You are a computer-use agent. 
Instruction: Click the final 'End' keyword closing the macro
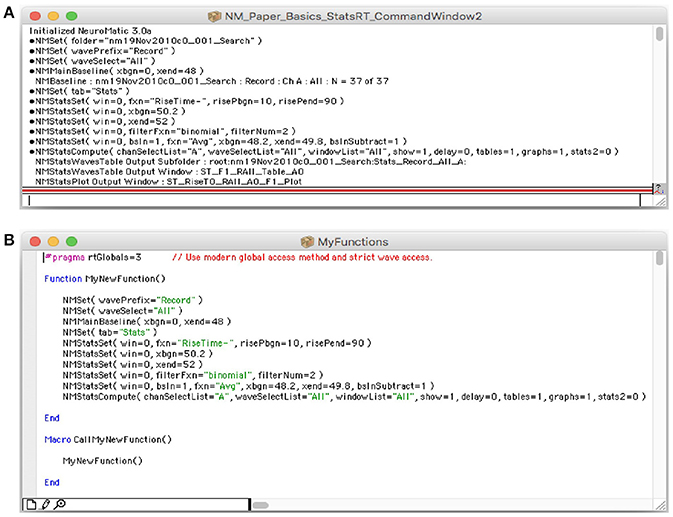coord(52,483)
